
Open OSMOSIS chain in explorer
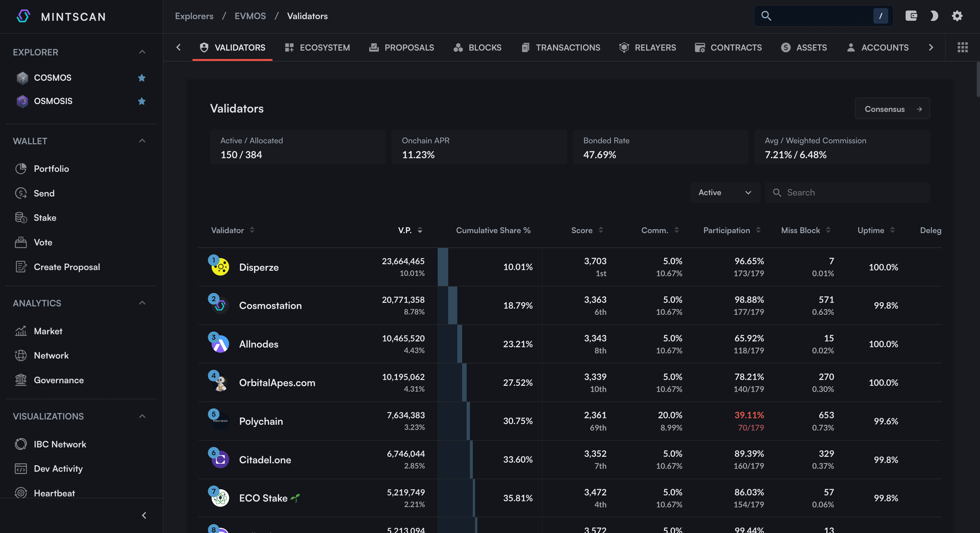pos(53,101)
